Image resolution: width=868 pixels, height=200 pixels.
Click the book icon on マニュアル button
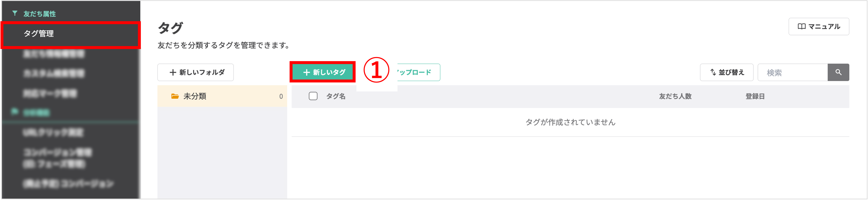[802, 27]
